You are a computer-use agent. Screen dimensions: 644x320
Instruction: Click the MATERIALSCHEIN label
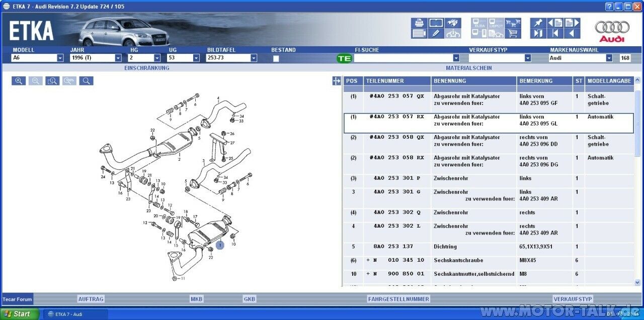(469, 68)
